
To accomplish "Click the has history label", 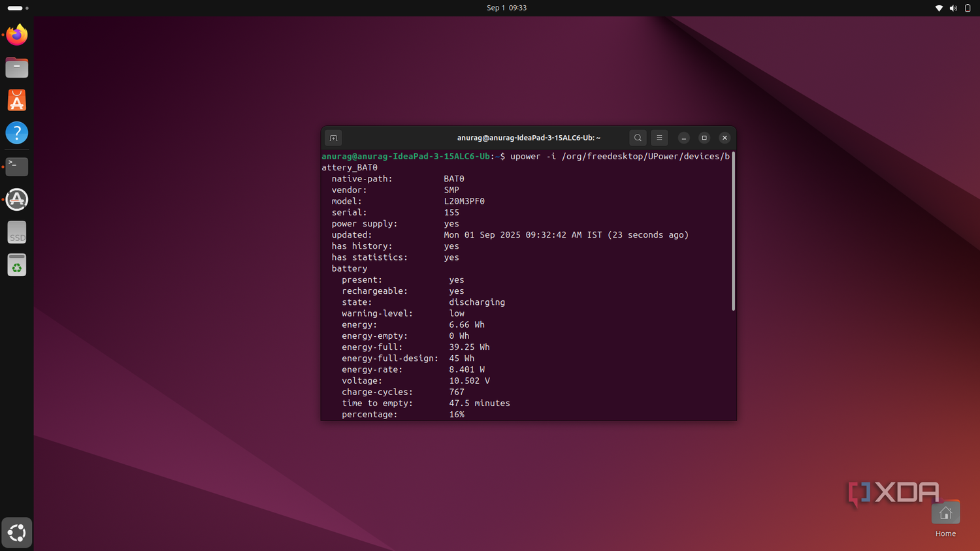I will pyautogui.click(x=362, y=246).
